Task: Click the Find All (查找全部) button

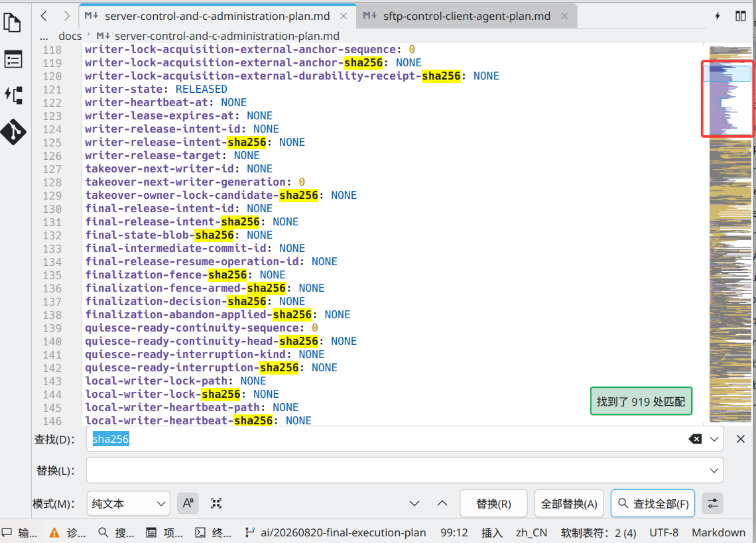Action: tap(653, 503)
